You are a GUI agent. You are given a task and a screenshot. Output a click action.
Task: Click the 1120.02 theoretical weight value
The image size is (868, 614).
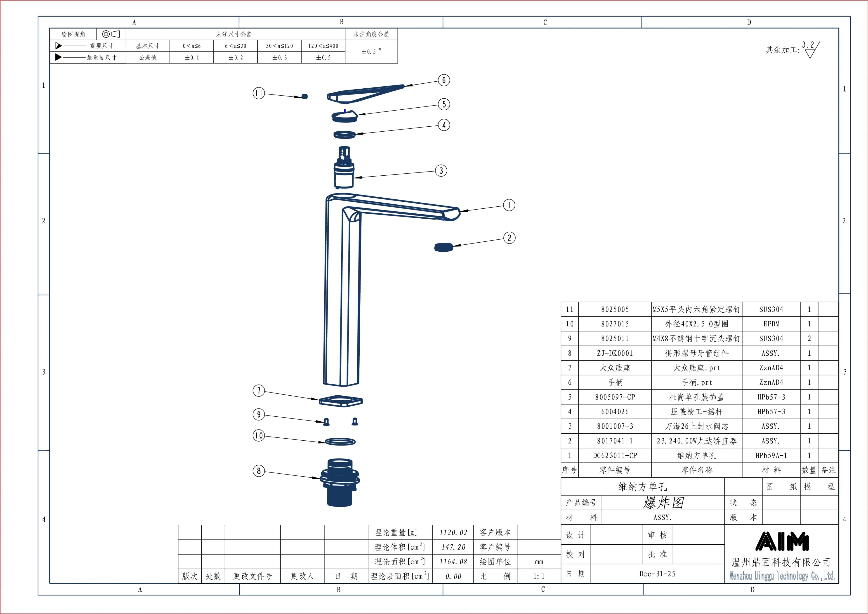(x=453, y=533)
